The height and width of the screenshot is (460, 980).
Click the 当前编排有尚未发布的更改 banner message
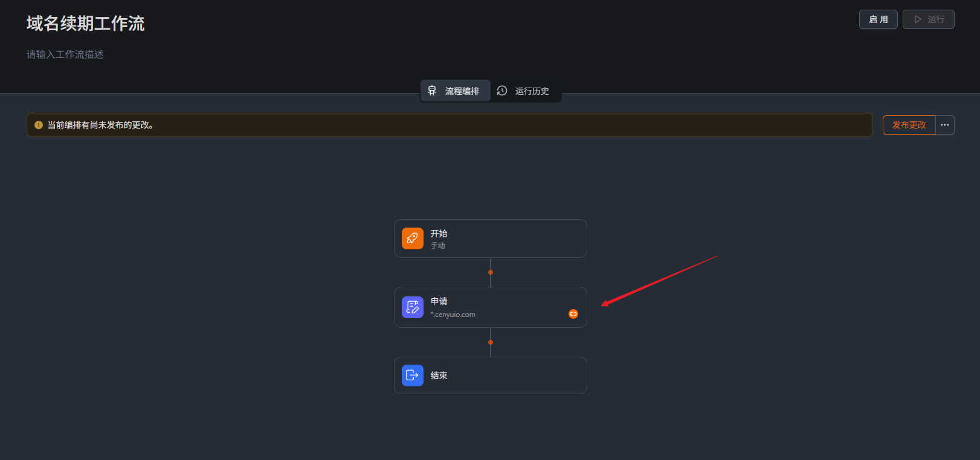(x=100, y=125)
